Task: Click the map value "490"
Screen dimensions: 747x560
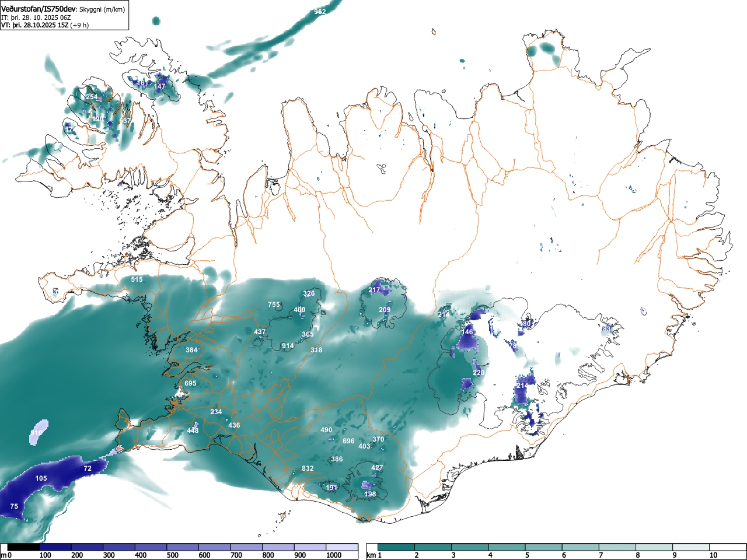Action: pos(326,430)
